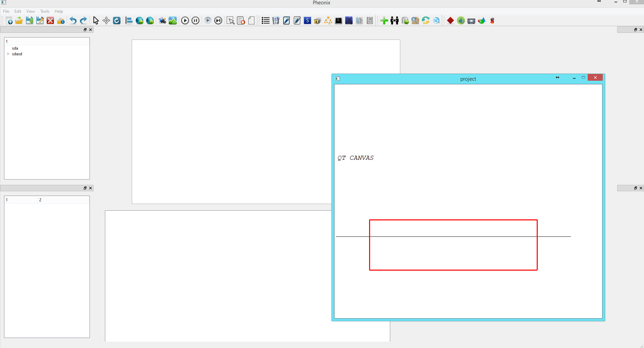Viewport: 644px width, 348px height.
Task: Click the colored 3D shapes icon
Action: [x=482, y=21]
